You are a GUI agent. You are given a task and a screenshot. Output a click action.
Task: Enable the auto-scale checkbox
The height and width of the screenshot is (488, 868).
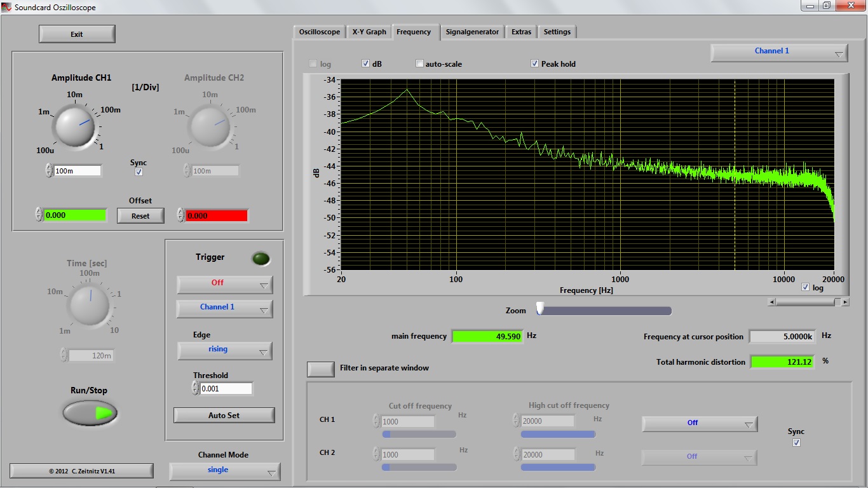419,64
